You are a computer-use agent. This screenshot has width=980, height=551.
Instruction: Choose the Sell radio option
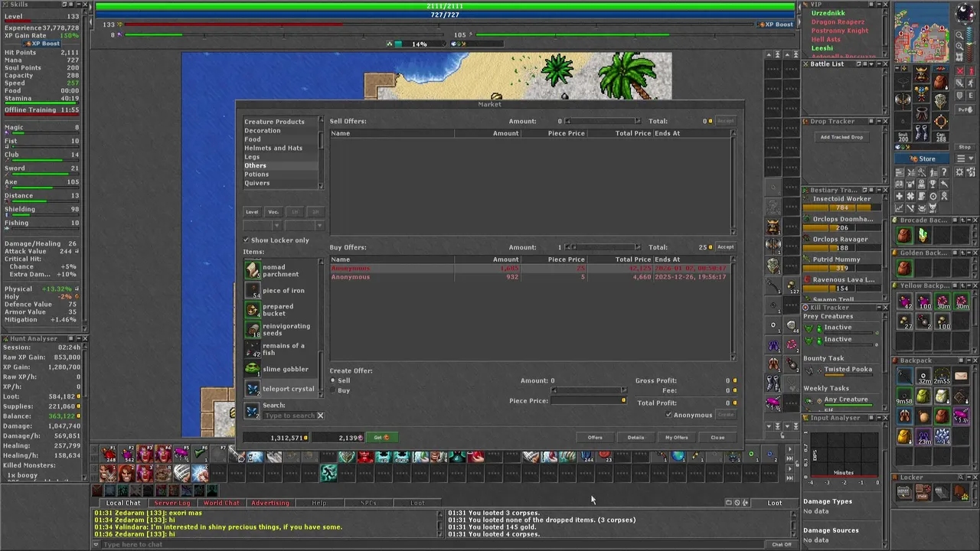[332, 380]
